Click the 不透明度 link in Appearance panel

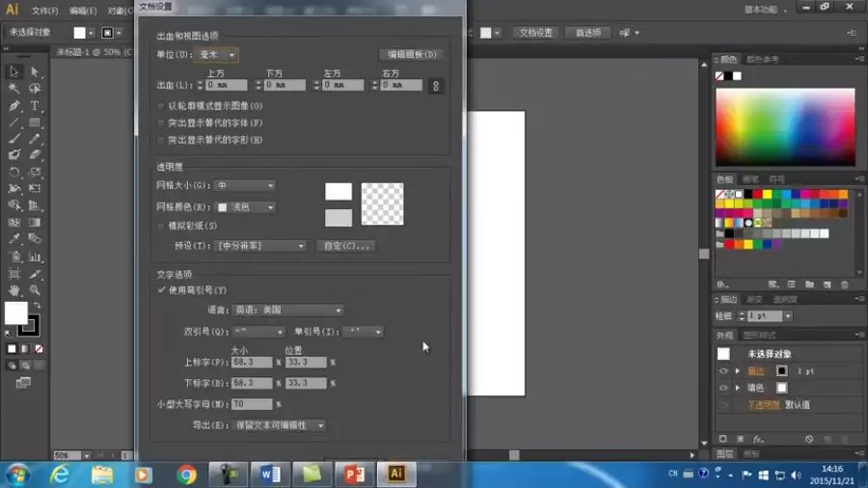coord(764,405)
